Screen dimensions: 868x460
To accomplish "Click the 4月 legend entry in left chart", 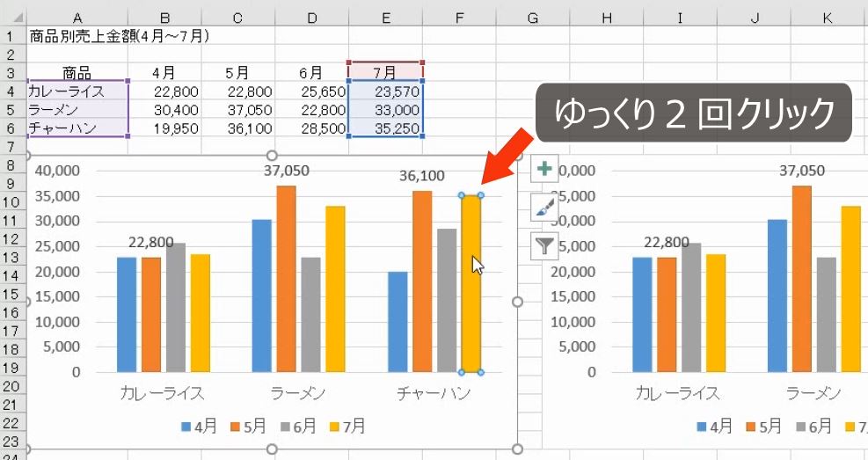I will 200,427.
